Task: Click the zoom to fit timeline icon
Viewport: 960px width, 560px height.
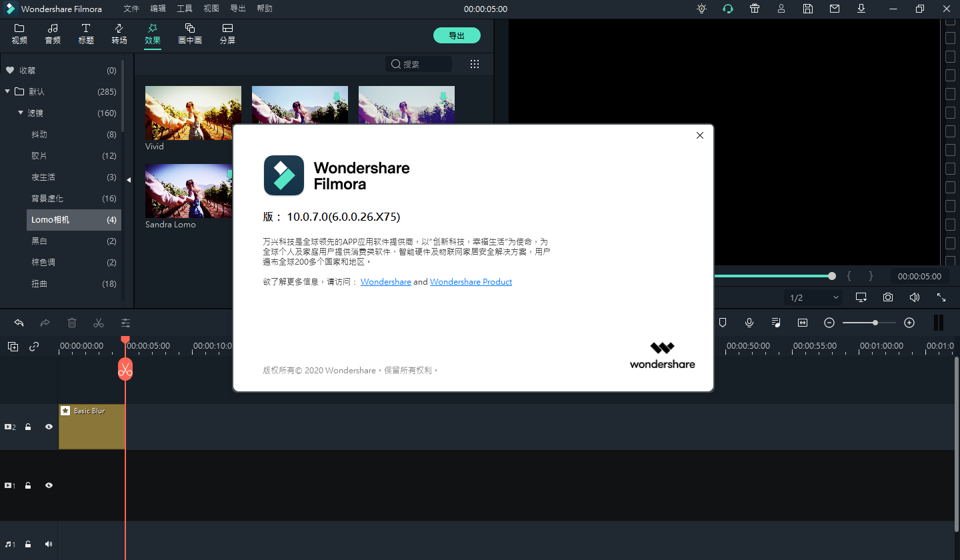Action: point(803,323)
